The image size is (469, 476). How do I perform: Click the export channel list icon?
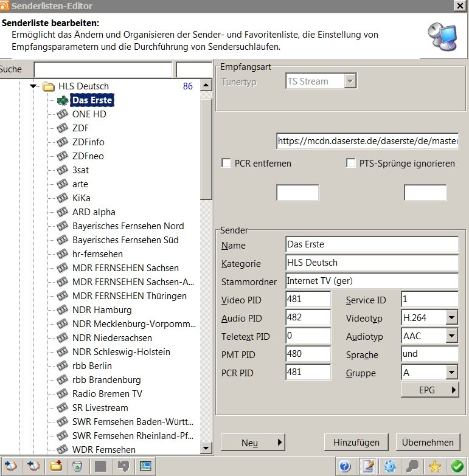pos(33,466)
